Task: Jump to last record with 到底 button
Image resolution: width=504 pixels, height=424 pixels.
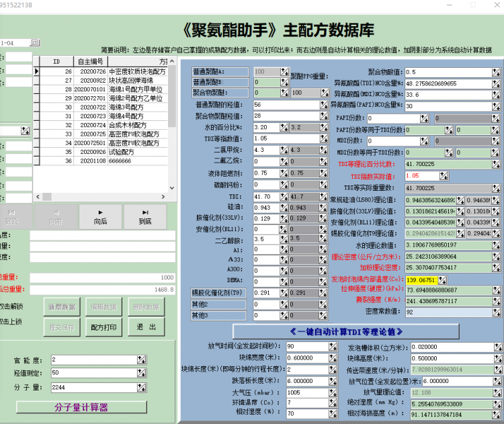Action: (x=145, y=216)
